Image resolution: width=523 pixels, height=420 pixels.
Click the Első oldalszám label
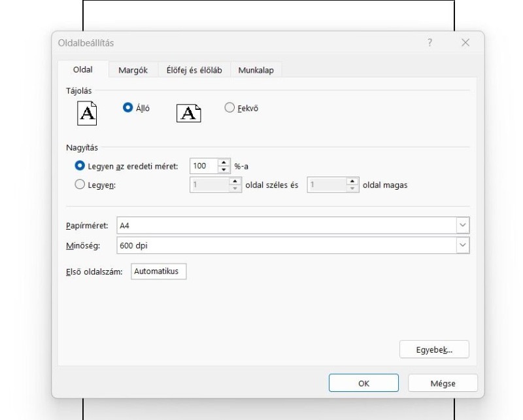94,271
